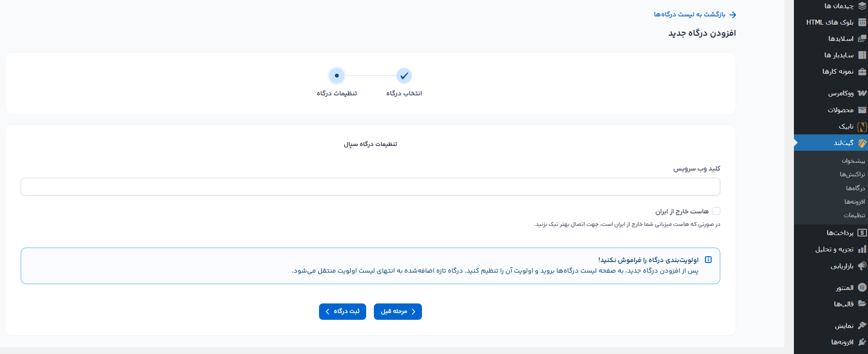Click the قالب‌ها folder icon
The image size is (868, 354).
tap(862, 303)
